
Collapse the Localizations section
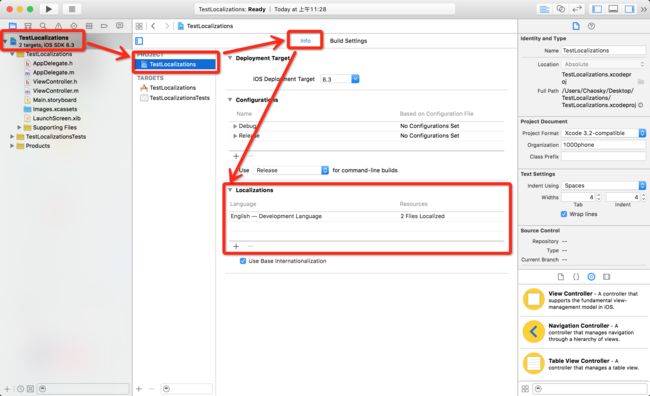pos(230,190)
